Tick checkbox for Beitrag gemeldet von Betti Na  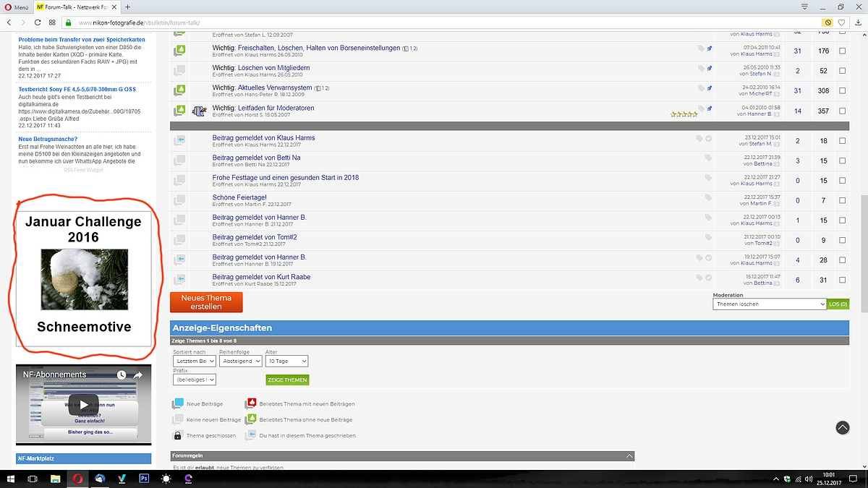[842, 160]
